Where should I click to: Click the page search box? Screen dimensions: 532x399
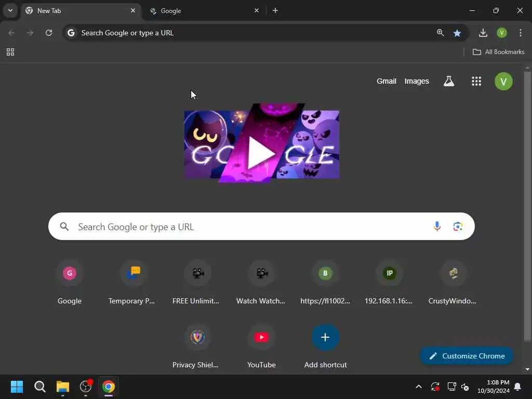click(x=261, y=227)
